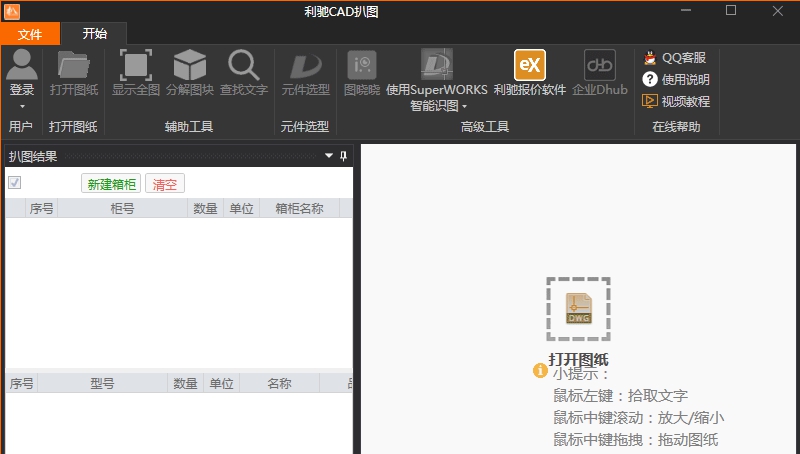
Task: Click the 清空 button
Action: point(165,184)
